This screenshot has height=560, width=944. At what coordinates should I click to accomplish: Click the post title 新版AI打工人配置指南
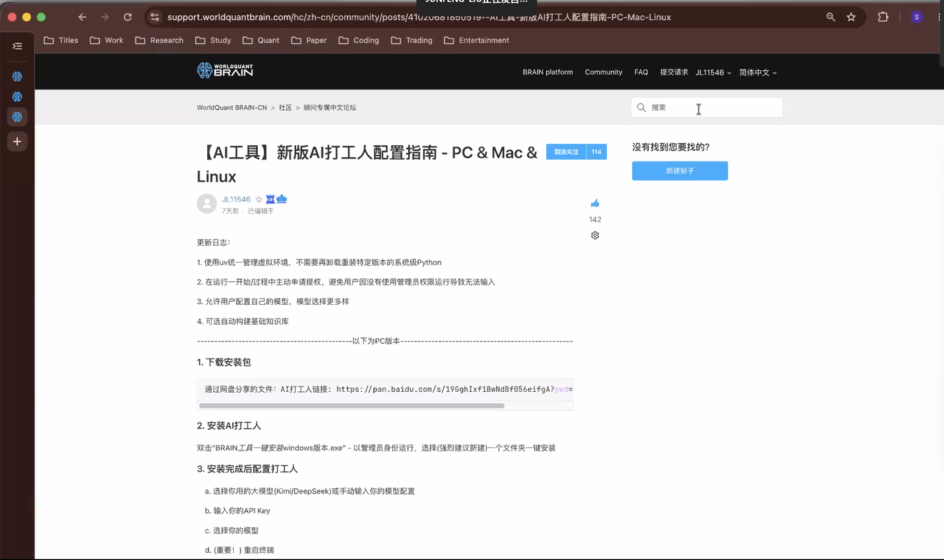[367, 164]
